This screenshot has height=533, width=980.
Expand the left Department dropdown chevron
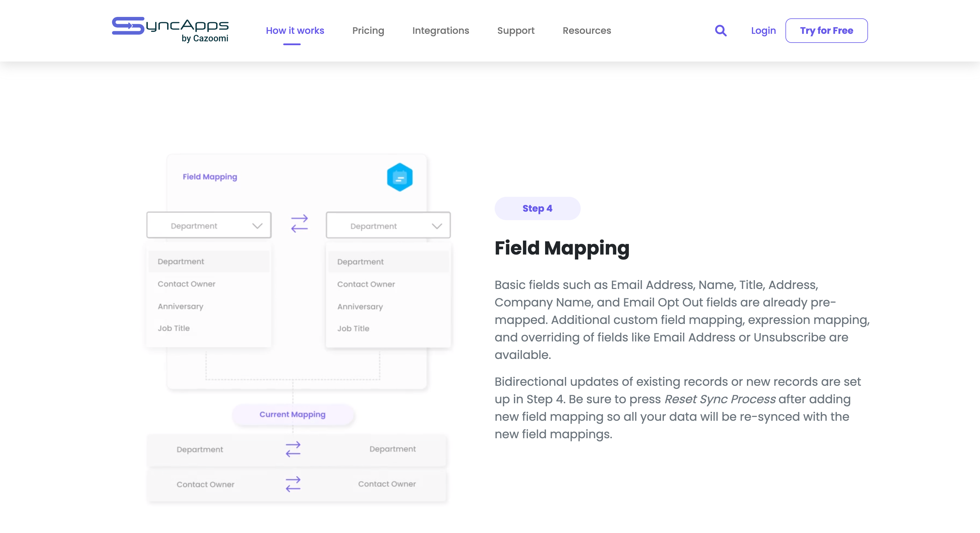point(258,226)
